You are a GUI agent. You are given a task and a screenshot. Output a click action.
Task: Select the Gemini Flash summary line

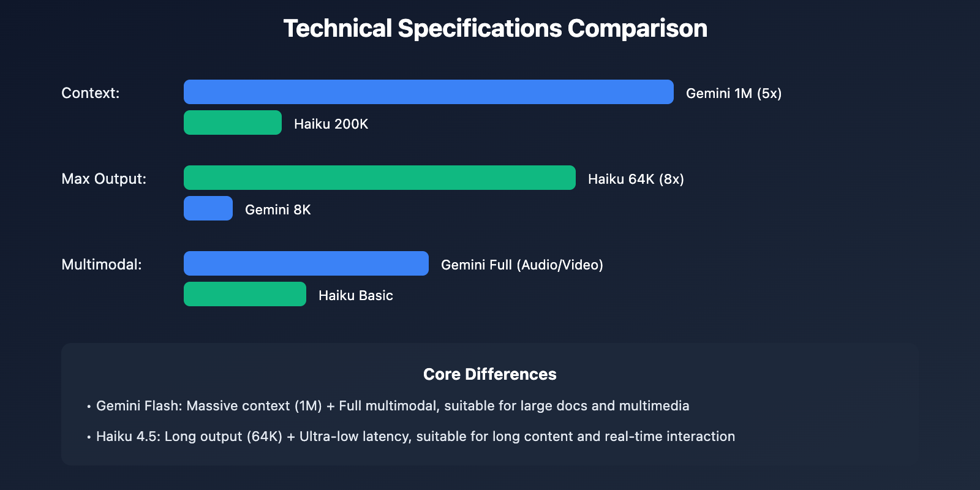coord(393,405)
